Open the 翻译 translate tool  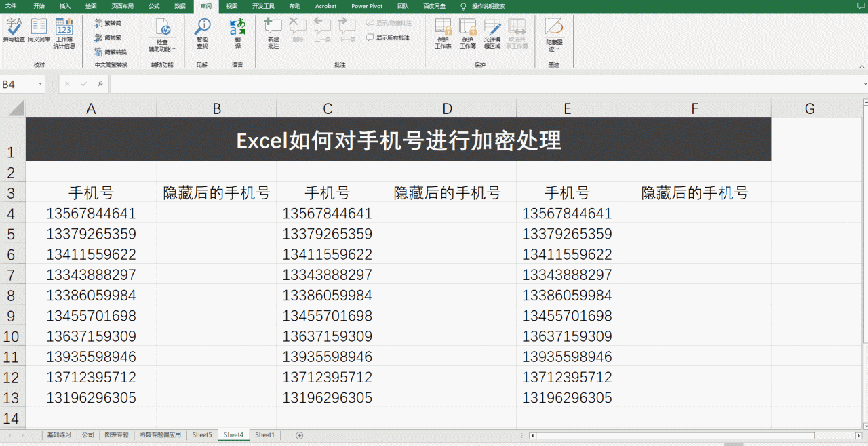(x=237, y=34)
